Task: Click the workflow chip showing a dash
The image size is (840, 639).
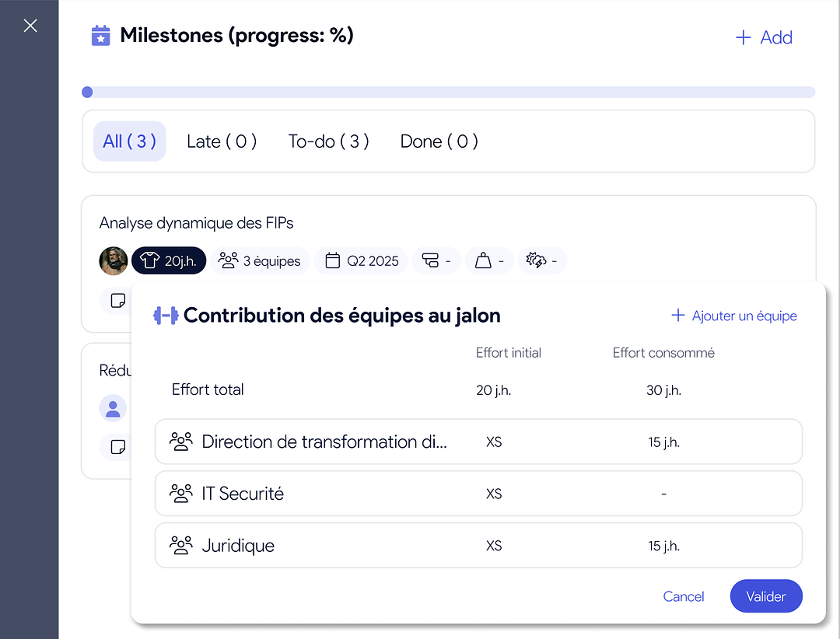Action: pyautogui.click(x=436, y=260)
